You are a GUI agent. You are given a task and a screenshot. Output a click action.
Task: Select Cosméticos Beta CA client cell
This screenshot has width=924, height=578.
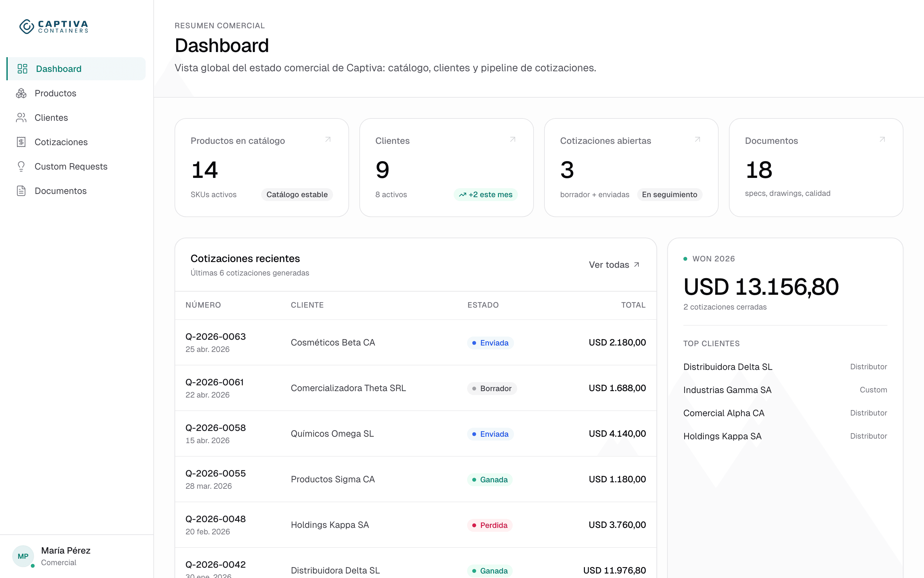[333, 343]
